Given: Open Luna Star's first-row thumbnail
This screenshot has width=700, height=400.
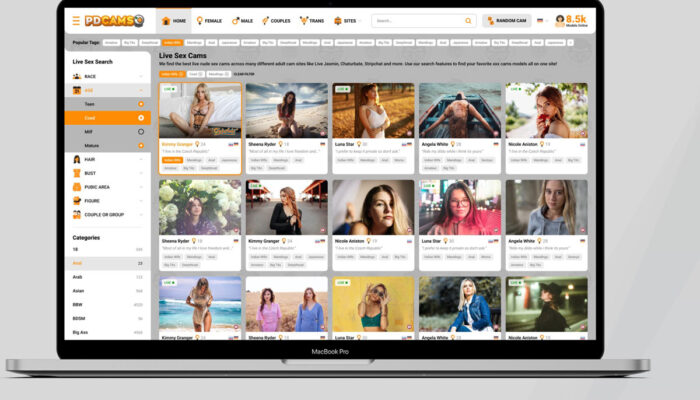Looking at the screenshot, I should click(x=373, y=110).
